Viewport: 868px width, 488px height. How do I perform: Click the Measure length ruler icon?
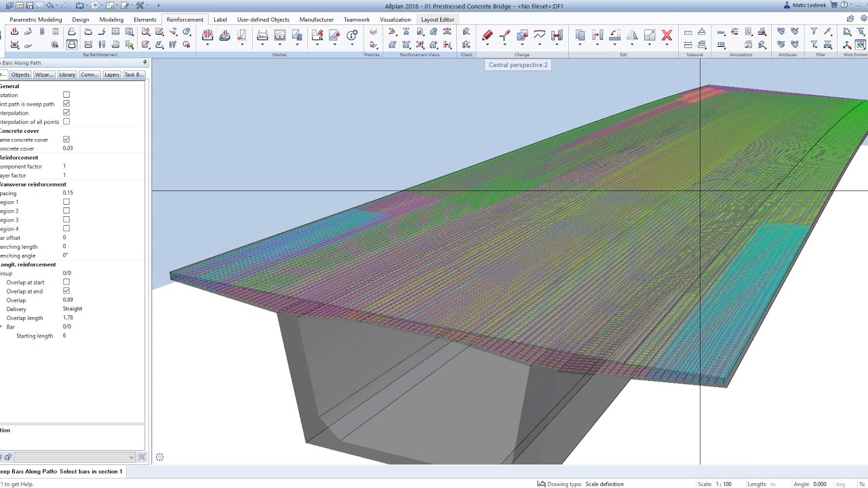tap(688, 32)
